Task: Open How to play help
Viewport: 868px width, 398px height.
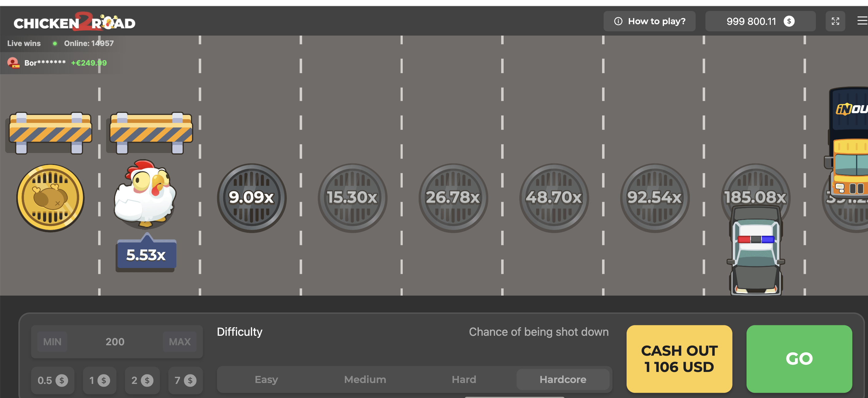Action: point(649,21)
